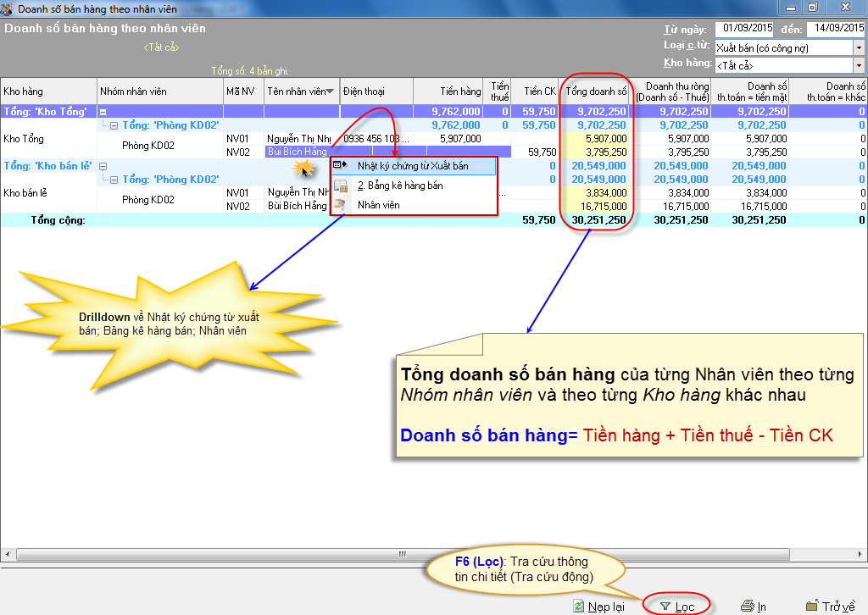This screenshot has height=615, width=868.
Task: Click the Trở về folder icon
Action: [811, 607]
